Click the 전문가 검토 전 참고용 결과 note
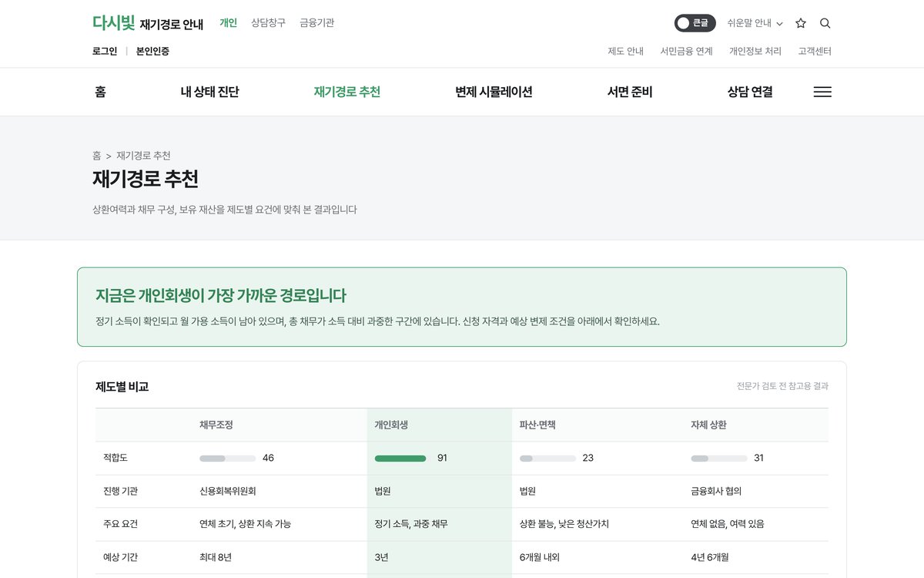Image resolution: width=924 pixels, height=578 pixels. point(782,386)
